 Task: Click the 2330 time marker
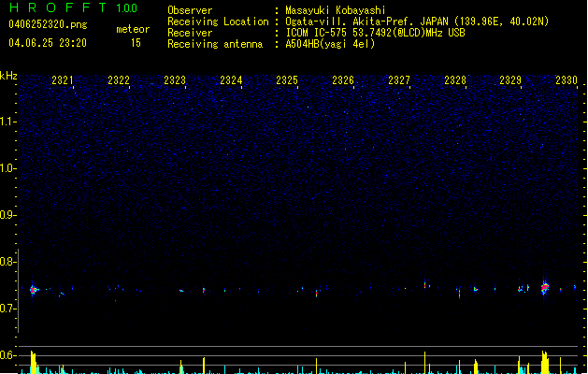point(566,80)
